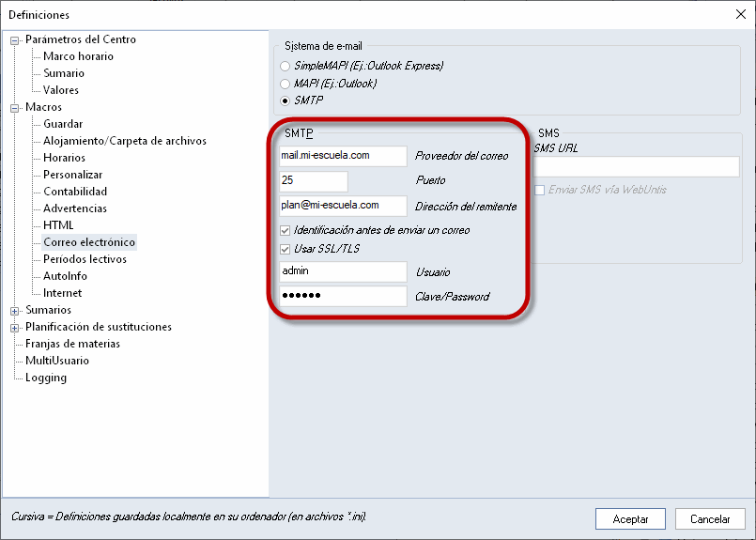Click the Cancelar button
The width and height of the screenshot is (756, 540).
(x=710, y=518)
